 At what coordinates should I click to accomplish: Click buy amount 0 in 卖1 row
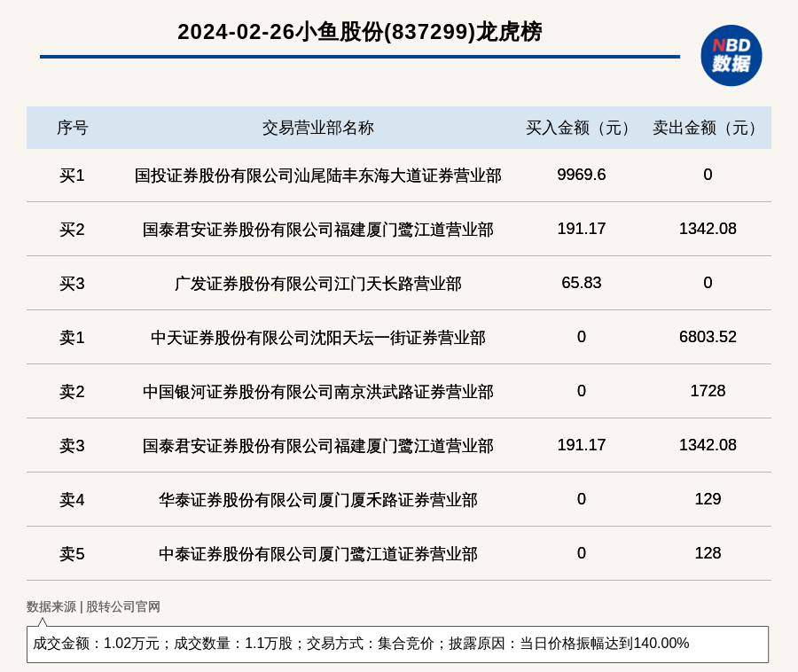581,336
